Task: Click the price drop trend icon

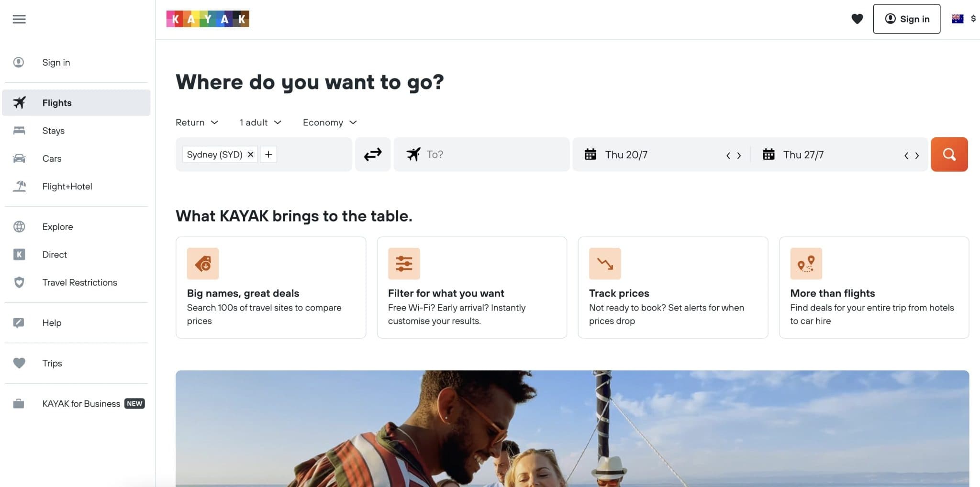Action: tap(605, 264)
